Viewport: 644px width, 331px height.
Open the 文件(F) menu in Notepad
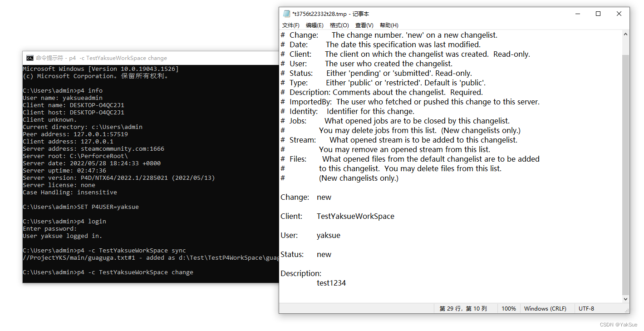(x=291, y=25)
